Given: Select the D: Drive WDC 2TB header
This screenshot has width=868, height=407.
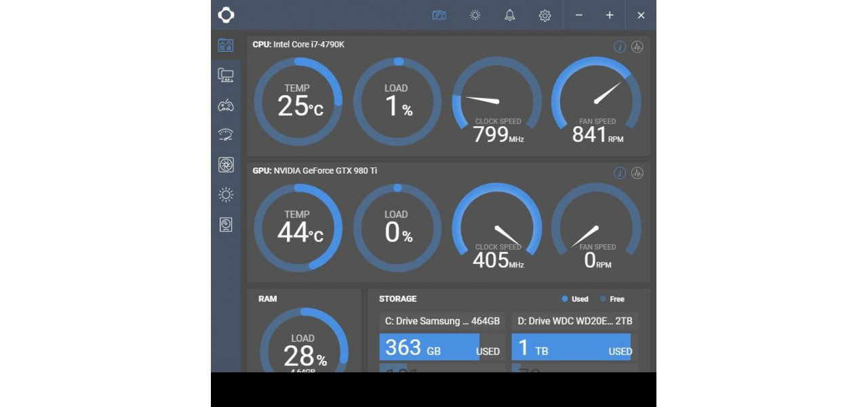Looking at the screenshot, I should click(x=575, y=321).
